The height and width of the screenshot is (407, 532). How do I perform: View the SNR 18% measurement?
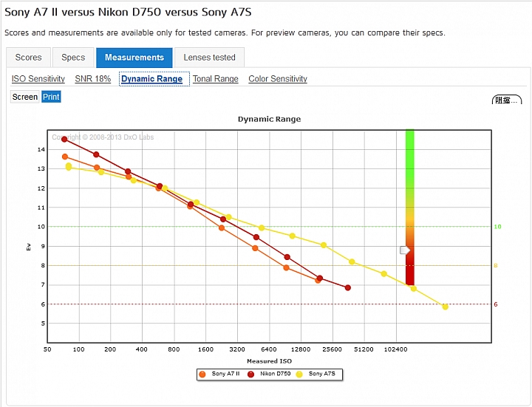tap(92, 79)
